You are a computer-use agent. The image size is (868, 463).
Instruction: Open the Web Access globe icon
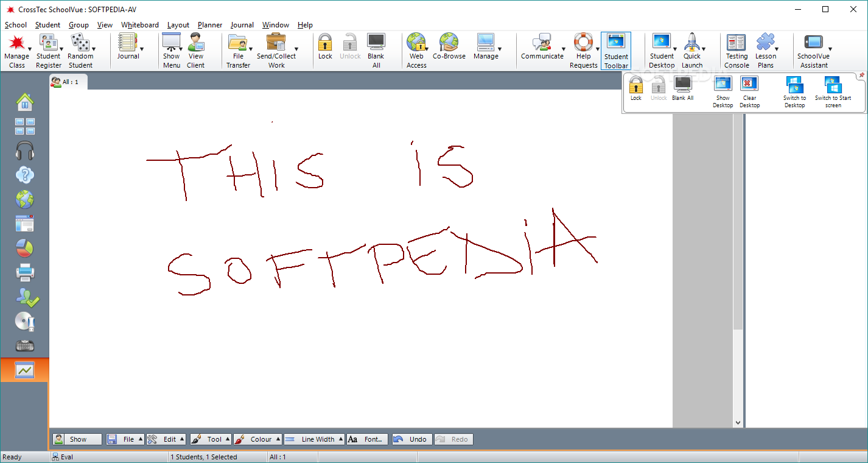416,42
